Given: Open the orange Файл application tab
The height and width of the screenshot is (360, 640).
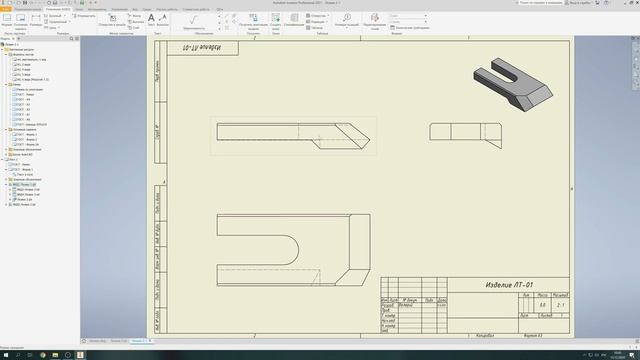Looking at the screenshot, I should [x=6, y=9].
